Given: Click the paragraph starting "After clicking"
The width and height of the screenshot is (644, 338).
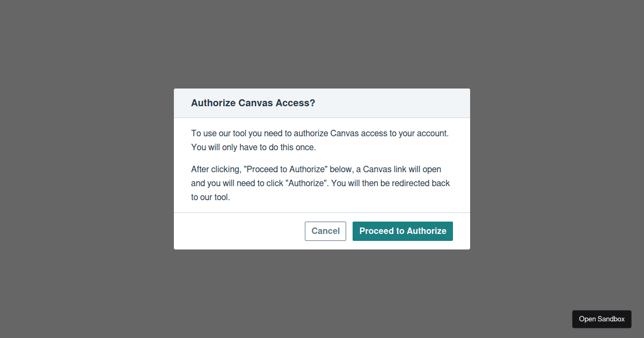Looking at the screenshot, I should point(320,183).
